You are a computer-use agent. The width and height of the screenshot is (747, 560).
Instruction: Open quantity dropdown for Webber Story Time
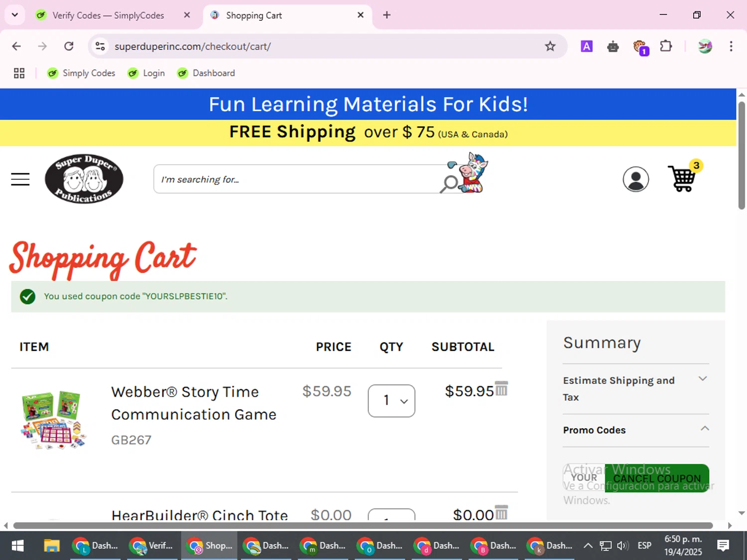391,401
